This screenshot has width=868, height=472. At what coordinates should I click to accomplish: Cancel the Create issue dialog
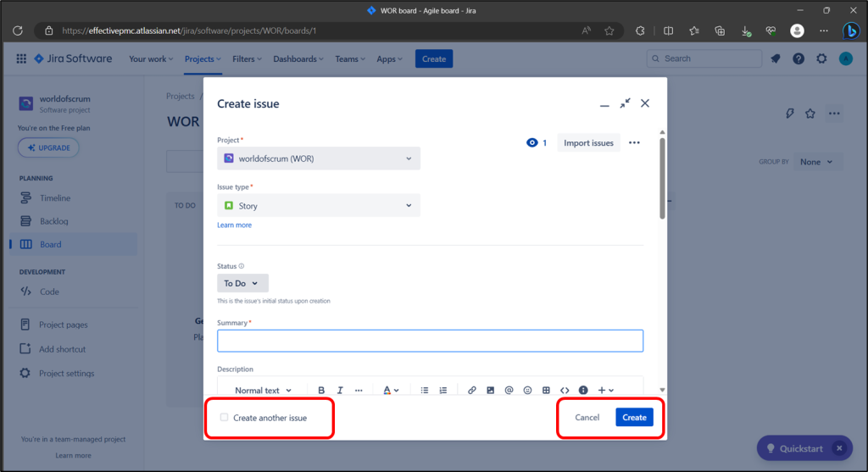[x=587, y=417]
